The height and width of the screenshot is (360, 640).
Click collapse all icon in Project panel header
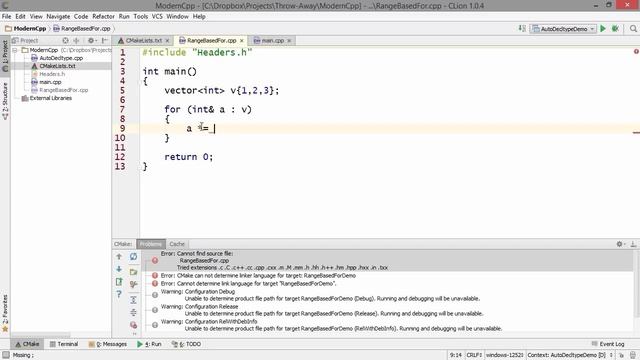point(76,40)
